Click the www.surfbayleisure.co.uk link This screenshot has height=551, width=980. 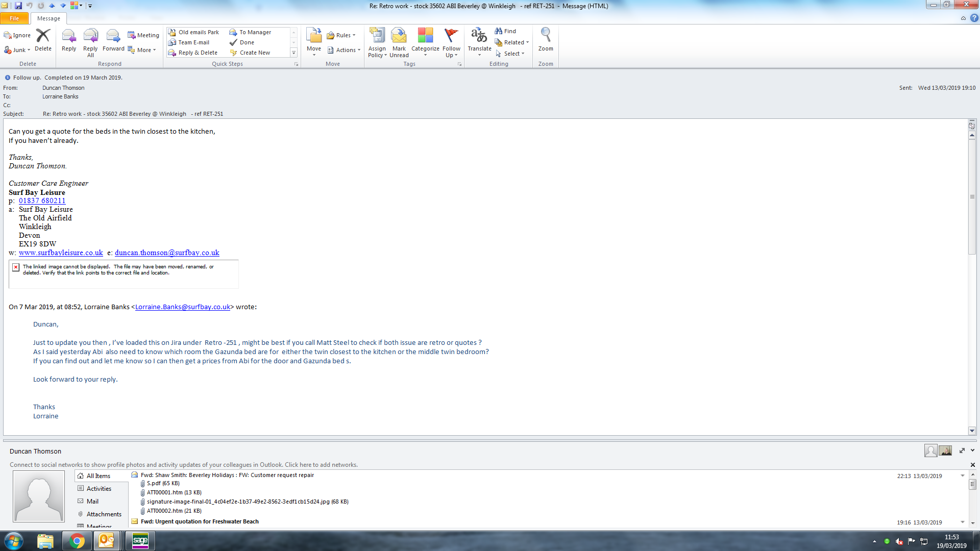click(61, 253)
